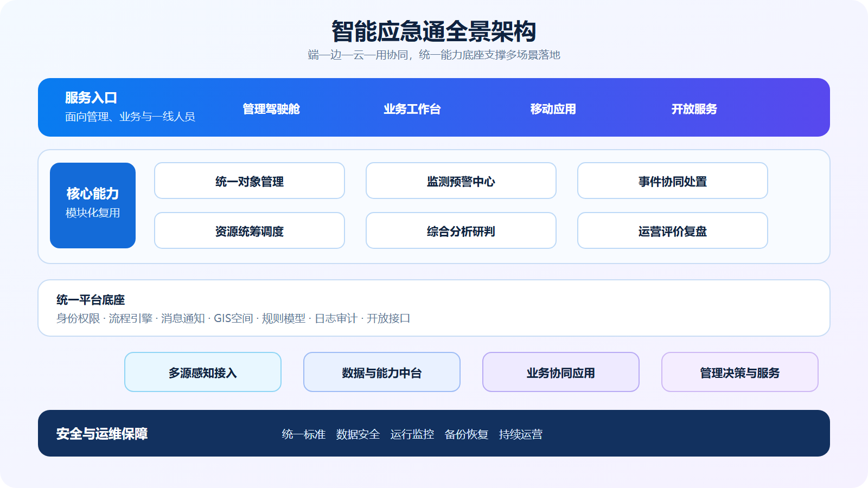Open the 多源感知接入 box

click(x=203, y=373)
